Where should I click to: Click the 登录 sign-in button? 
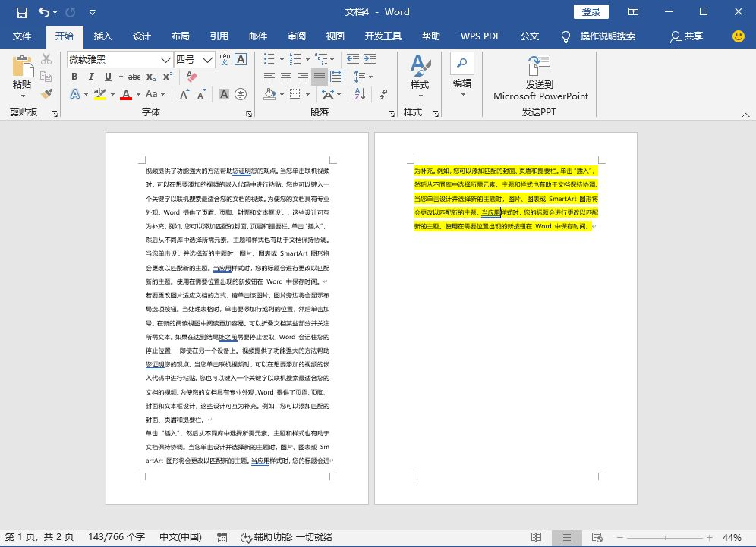click(x=591, y=12)
